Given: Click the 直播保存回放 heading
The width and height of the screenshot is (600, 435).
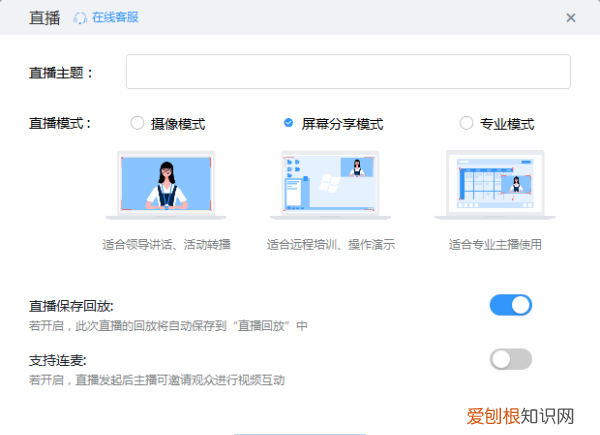Looking at the screenshot, I should click(x=71, y=306).
